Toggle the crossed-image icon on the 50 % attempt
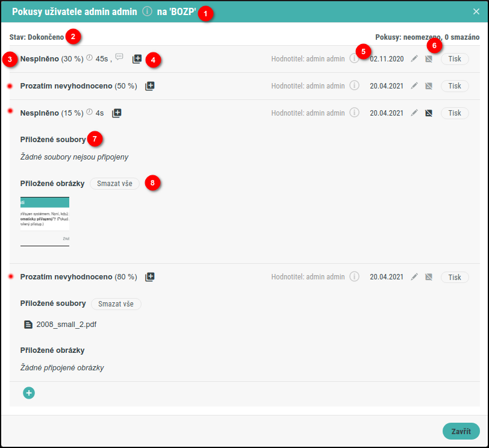The image size is (489, 448). click(429, 86)
